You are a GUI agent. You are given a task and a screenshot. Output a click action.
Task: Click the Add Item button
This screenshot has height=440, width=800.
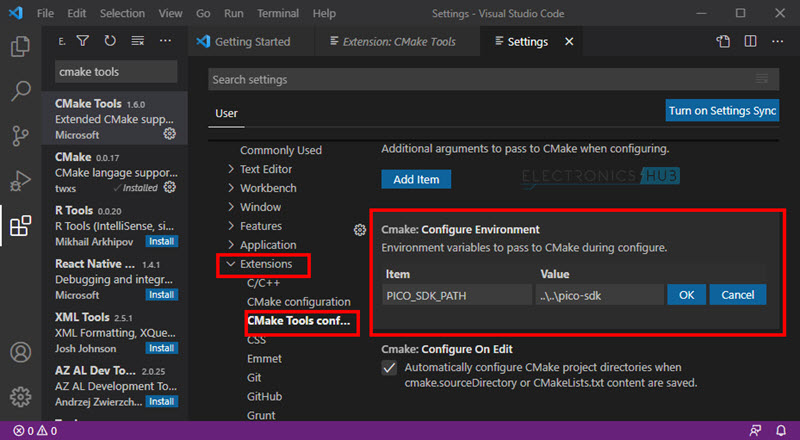(x=416, y=180)
